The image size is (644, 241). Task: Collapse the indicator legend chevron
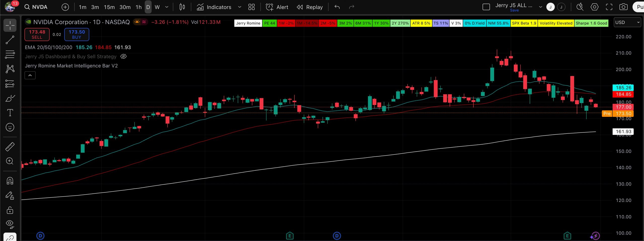[30, 75]
